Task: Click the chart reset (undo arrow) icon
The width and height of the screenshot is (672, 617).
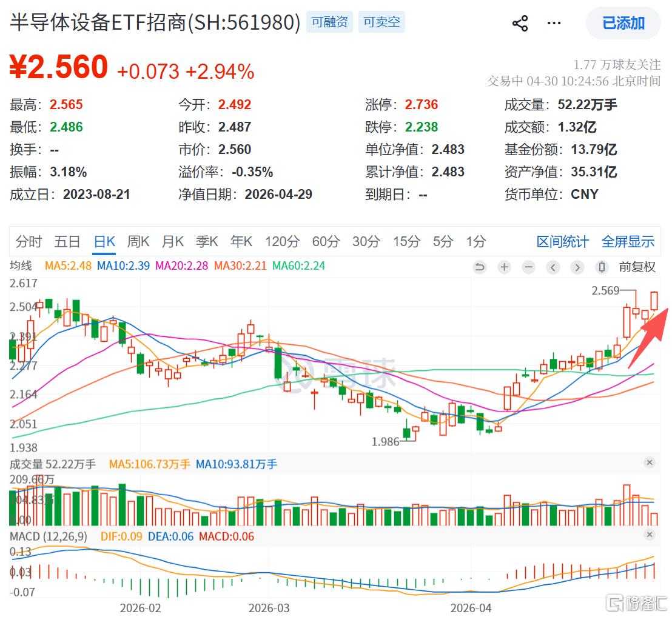Action: tap(480, 268)
